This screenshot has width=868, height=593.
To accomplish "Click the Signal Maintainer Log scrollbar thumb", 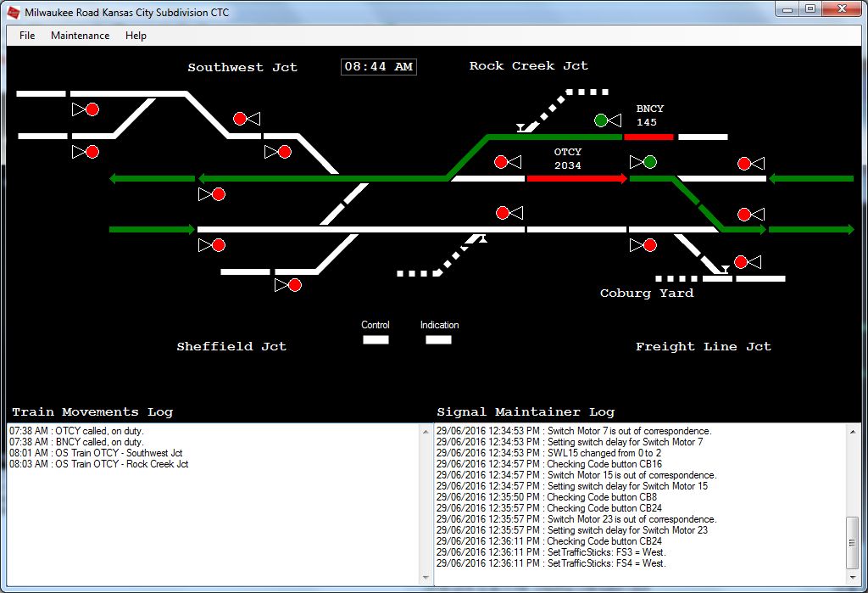I will click(853, 543).
